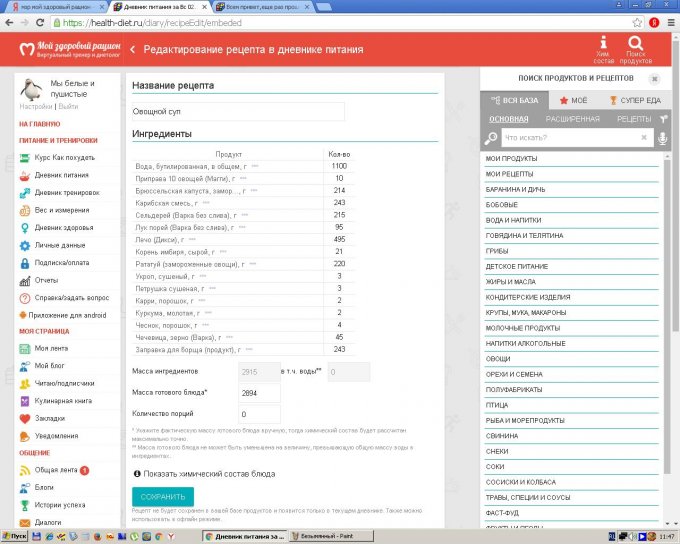
Task: Select the Расширенная search tab
Action: (573, 118)
